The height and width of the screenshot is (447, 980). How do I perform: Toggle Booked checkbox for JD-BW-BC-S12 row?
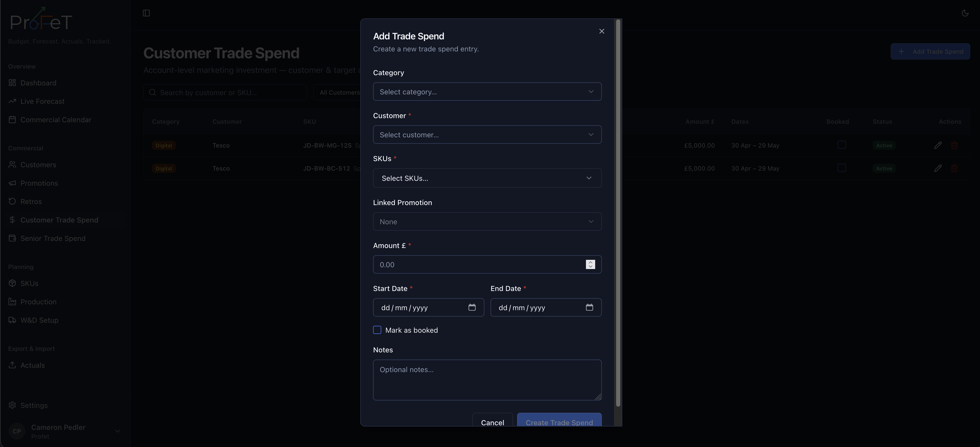(842, 168)
